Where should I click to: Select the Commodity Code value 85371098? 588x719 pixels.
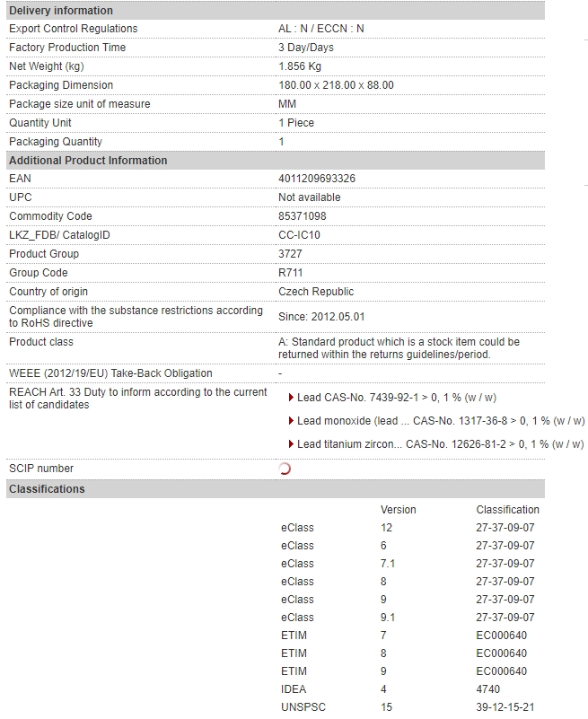(x=303, y=216)
